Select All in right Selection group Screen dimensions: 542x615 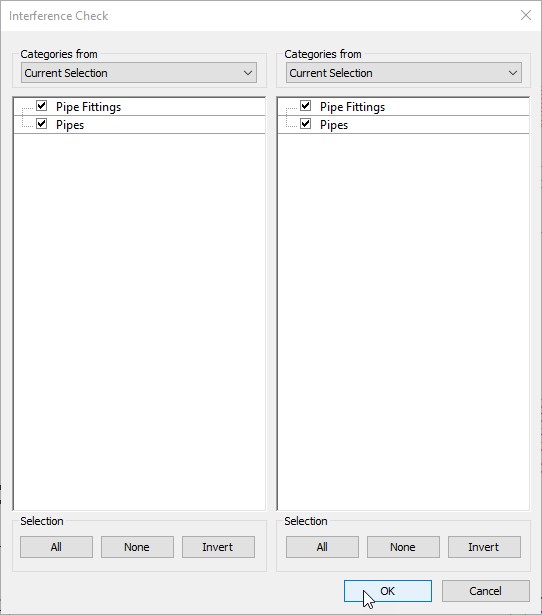point(322,547)
